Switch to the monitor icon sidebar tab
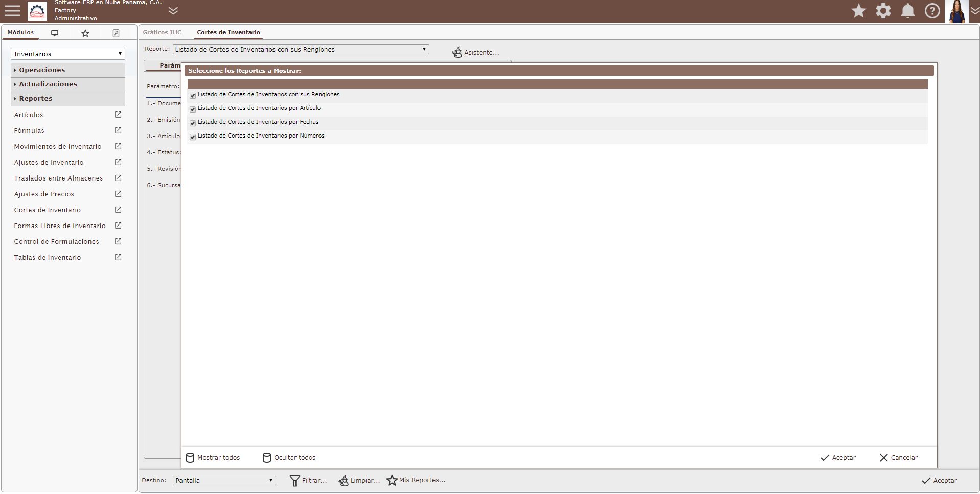 click(x=55, y=33)
